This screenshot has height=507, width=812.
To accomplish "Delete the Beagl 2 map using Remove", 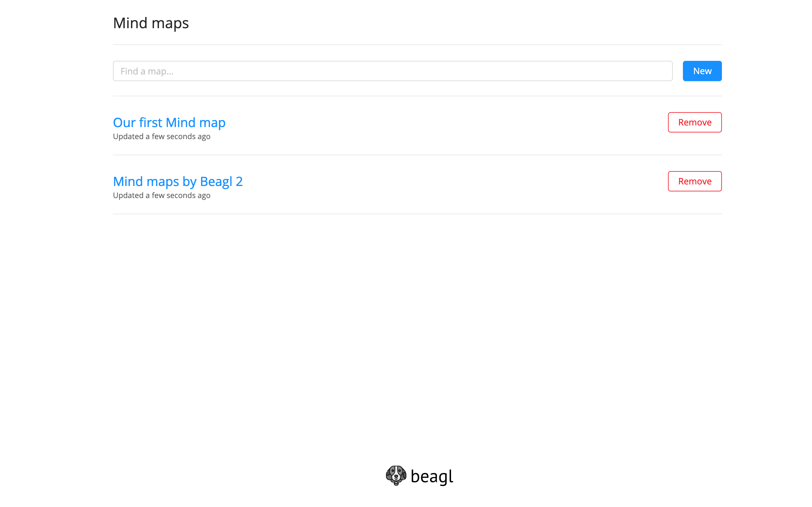I will point(695,181).
